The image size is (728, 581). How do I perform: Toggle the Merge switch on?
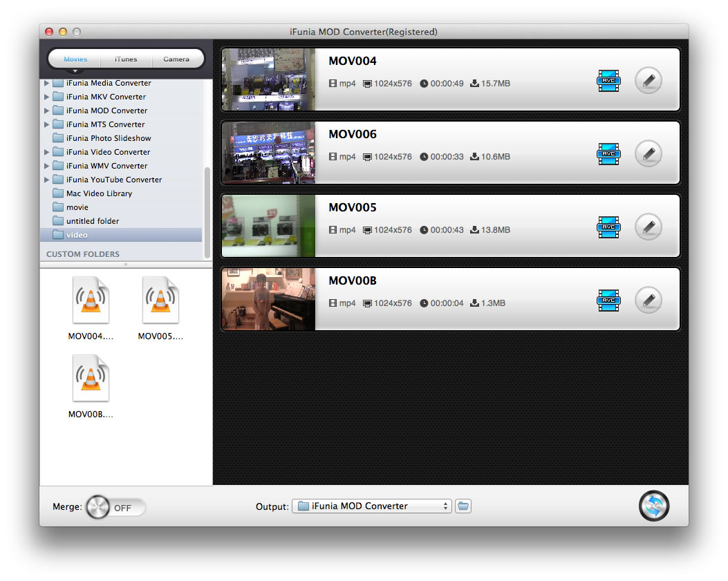115,507
